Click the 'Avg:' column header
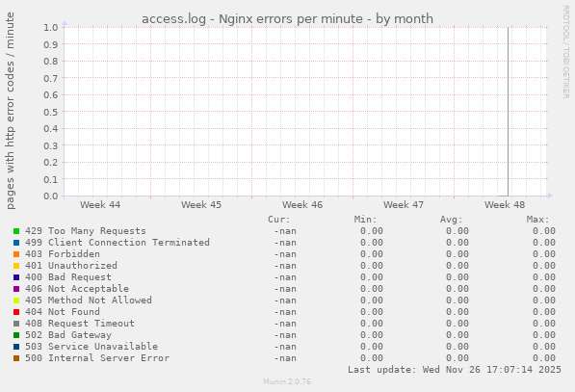The image size is (575, 392). click(452, 220)
